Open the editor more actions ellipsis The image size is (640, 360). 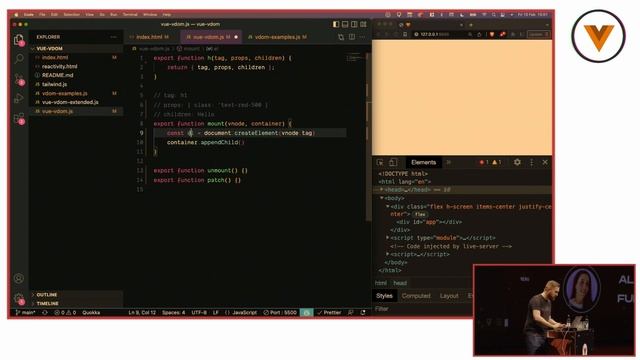point(362,37)
